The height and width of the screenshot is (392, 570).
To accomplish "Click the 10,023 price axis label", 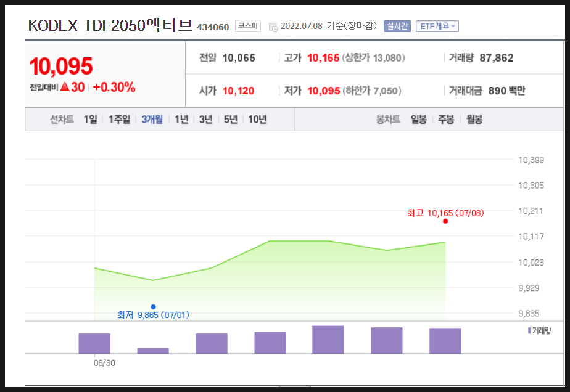I will point(531,263).
